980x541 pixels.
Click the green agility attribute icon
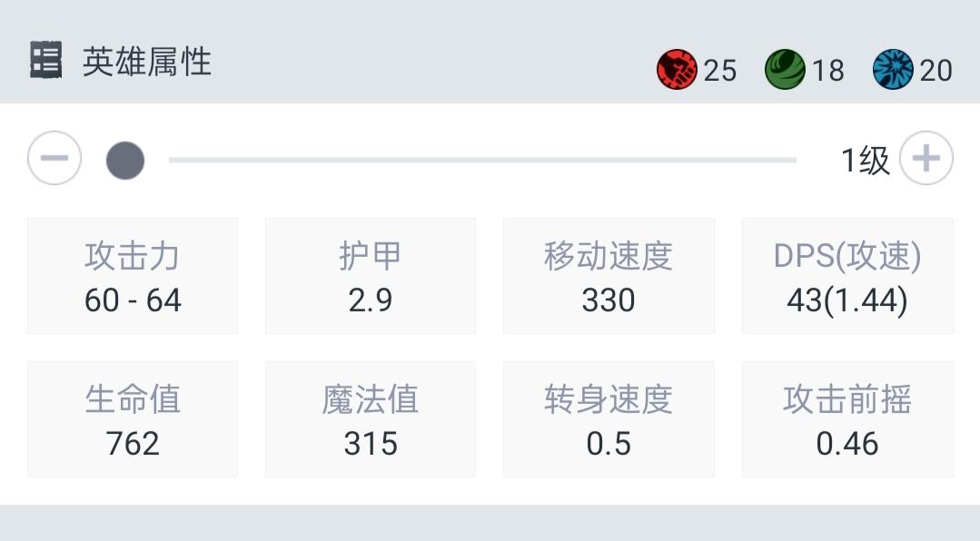[x=785, y=70]
